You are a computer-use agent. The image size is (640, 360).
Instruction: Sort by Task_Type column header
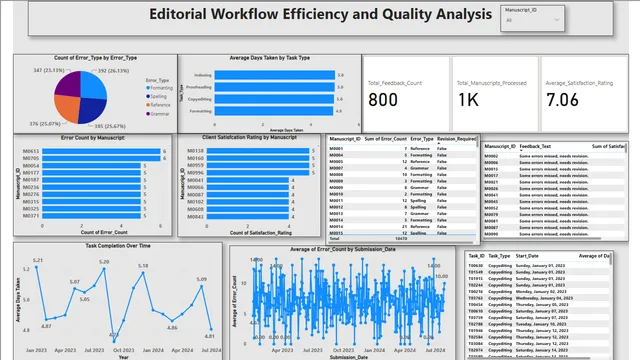click(499, 256)
